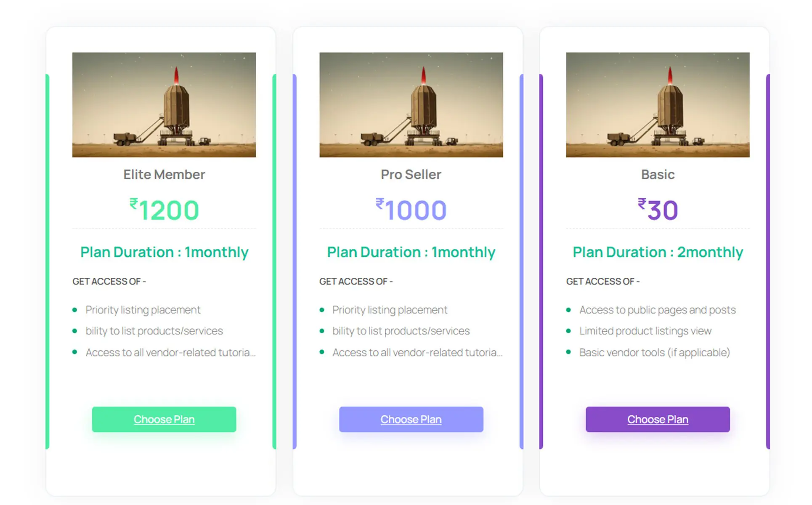Click Plan Duration text on Elite Member card
Viewport: 812px width, 505px height.
[x=164, y=252]
